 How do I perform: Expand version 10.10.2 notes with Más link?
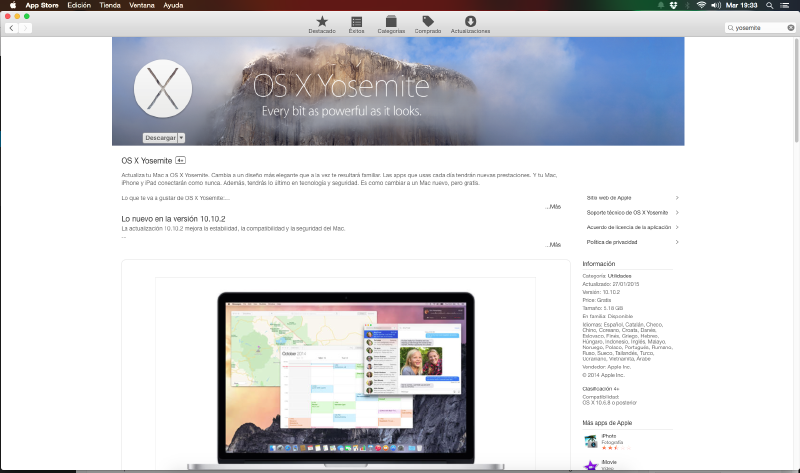(x=553, y=245)
